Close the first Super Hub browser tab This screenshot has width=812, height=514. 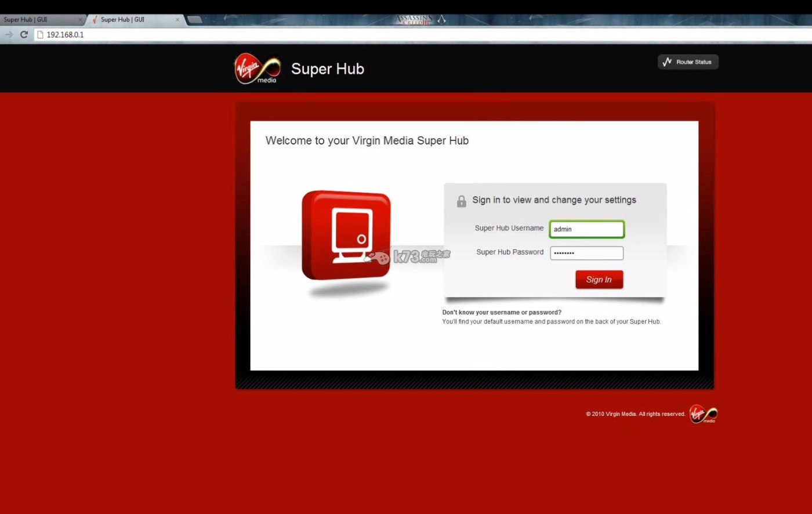[x=80, y=20]
